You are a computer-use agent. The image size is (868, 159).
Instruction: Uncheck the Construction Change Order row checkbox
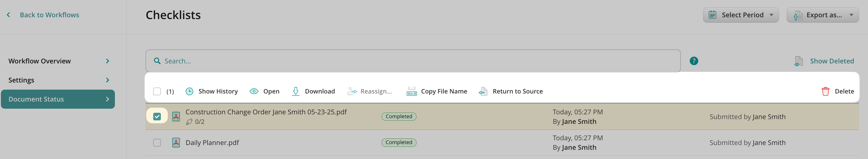pyautogui.click(x=157, y=116)
